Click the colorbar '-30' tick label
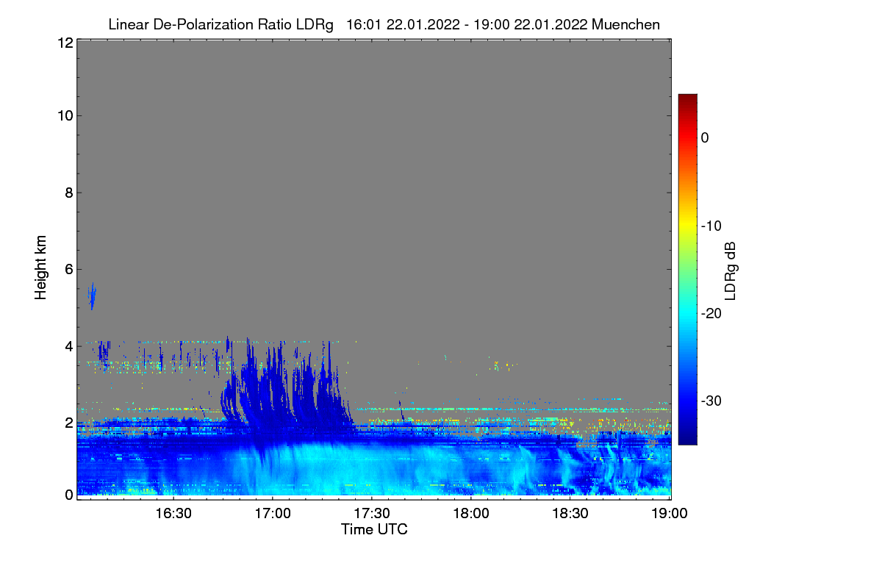 (711, 401)
